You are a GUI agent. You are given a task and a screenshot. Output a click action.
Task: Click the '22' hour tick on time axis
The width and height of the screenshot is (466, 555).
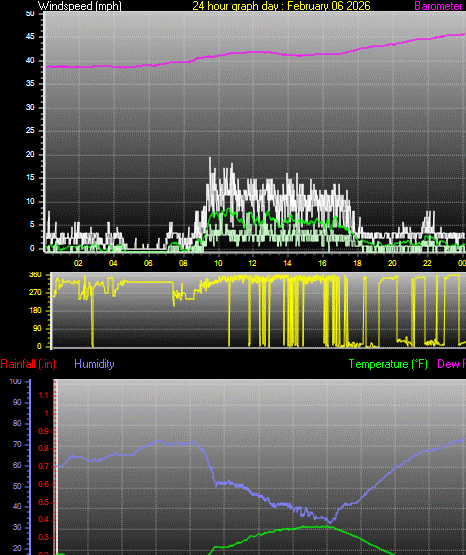tap(427, 263)
